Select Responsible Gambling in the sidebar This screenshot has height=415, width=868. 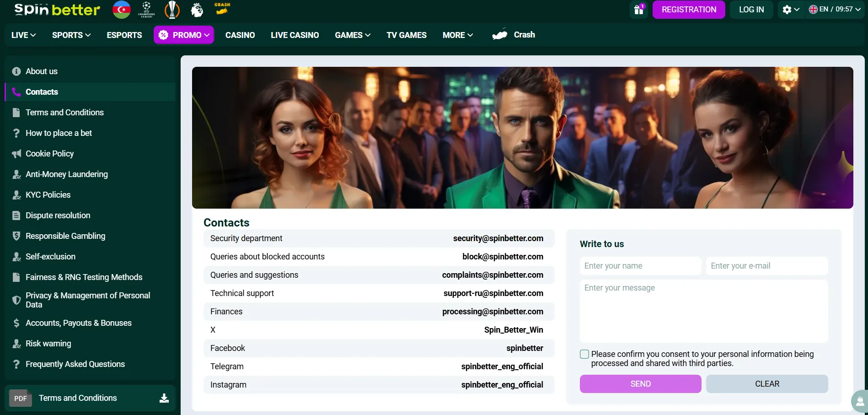point(65,236)
